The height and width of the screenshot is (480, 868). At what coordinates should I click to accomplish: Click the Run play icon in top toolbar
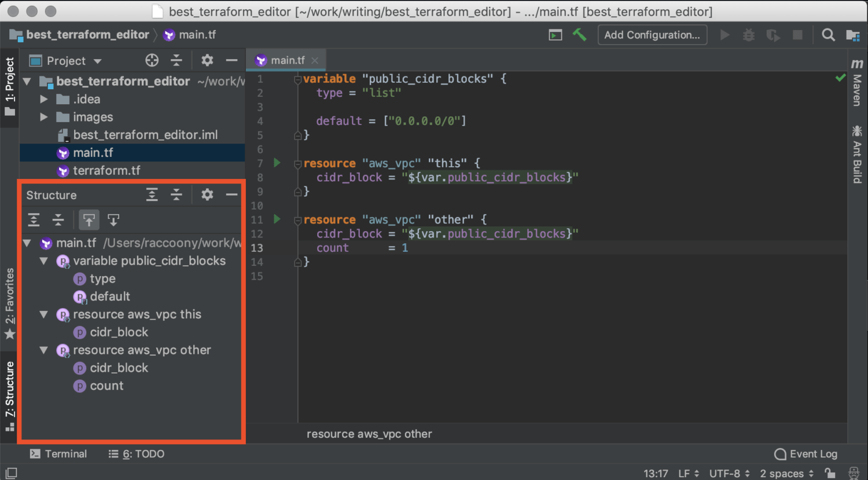point(724,35)
